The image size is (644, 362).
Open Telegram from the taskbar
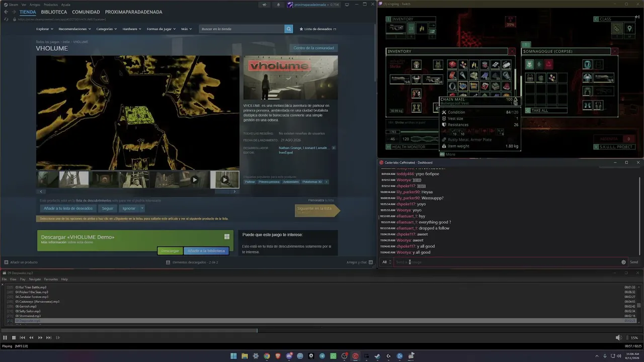322,356
